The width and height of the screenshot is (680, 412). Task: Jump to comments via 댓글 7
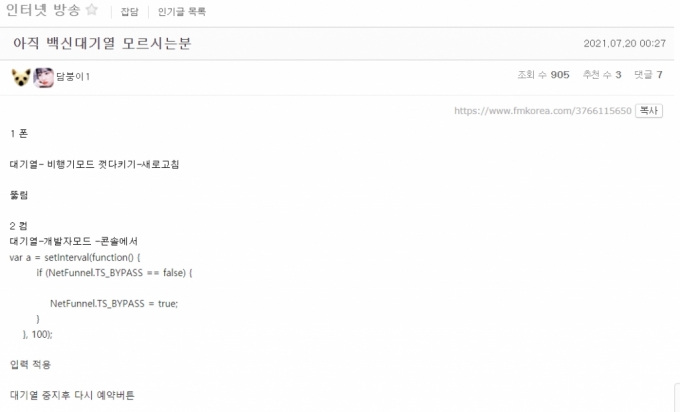click(648, 75)
